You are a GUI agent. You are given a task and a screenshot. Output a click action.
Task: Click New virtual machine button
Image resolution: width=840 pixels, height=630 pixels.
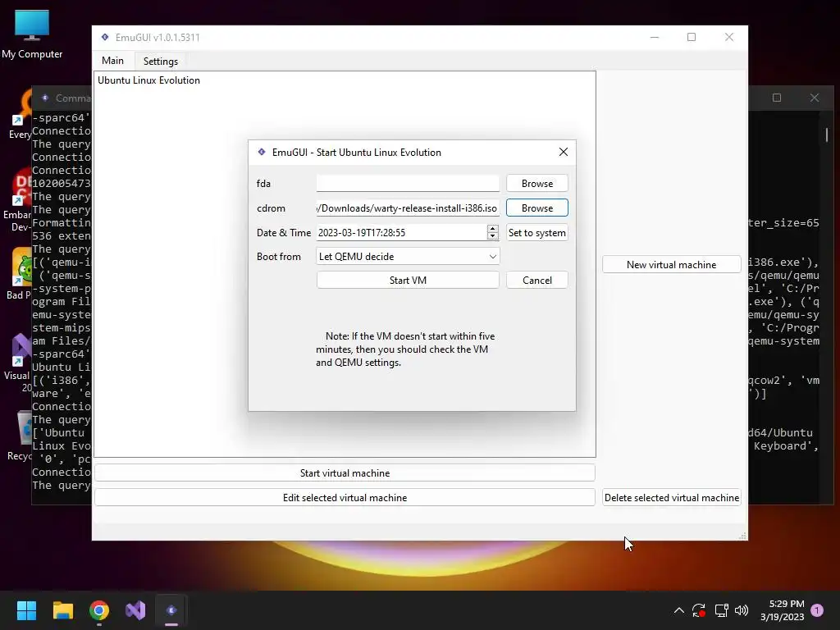[671, 265]
